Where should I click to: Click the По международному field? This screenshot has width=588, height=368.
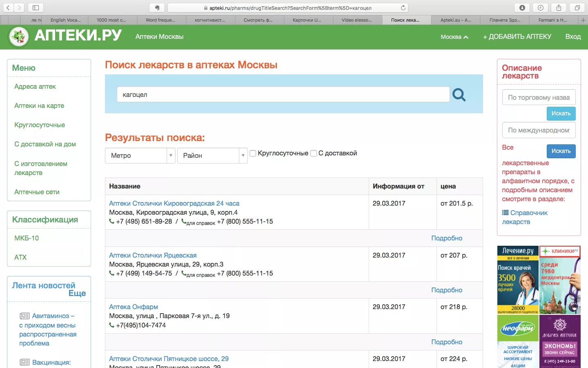tap(539, 130)
